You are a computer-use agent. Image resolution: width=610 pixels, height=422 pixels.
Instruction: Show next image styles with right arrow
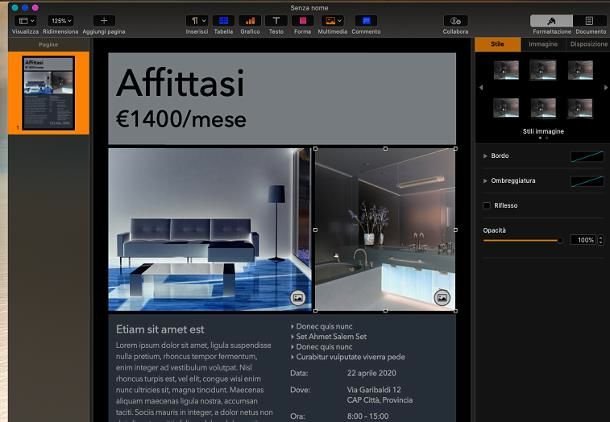pyautogui.click(x=605, y=88)
